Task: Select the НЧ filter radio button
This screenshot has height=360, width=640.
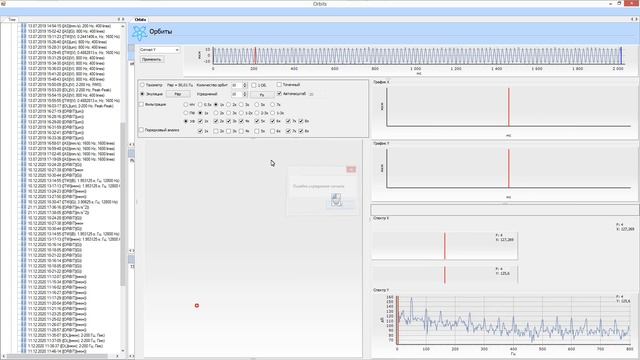Action: 186,105
